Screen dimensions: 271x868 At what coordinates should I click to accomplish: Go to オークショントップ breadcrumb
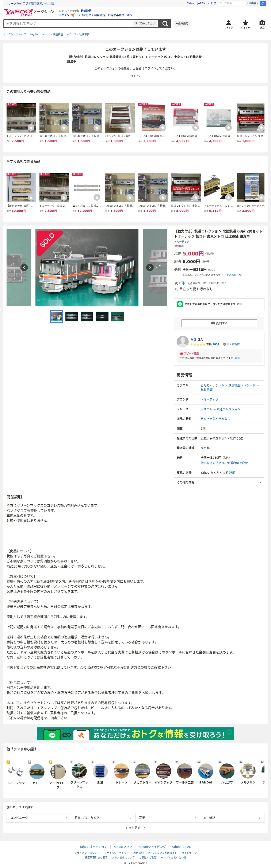point(15,34)
